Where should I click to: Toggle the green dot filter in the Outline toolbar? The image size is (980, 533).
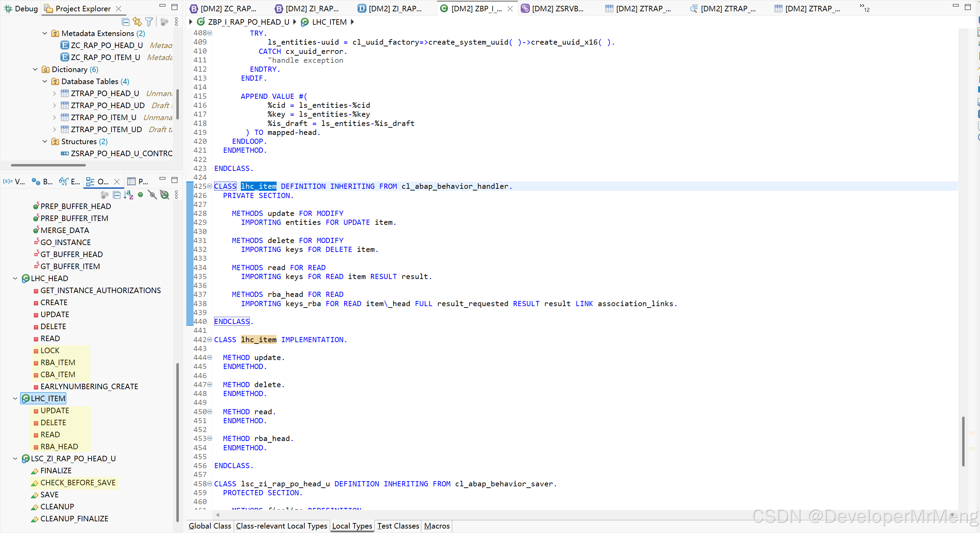[x=140, y=195]
